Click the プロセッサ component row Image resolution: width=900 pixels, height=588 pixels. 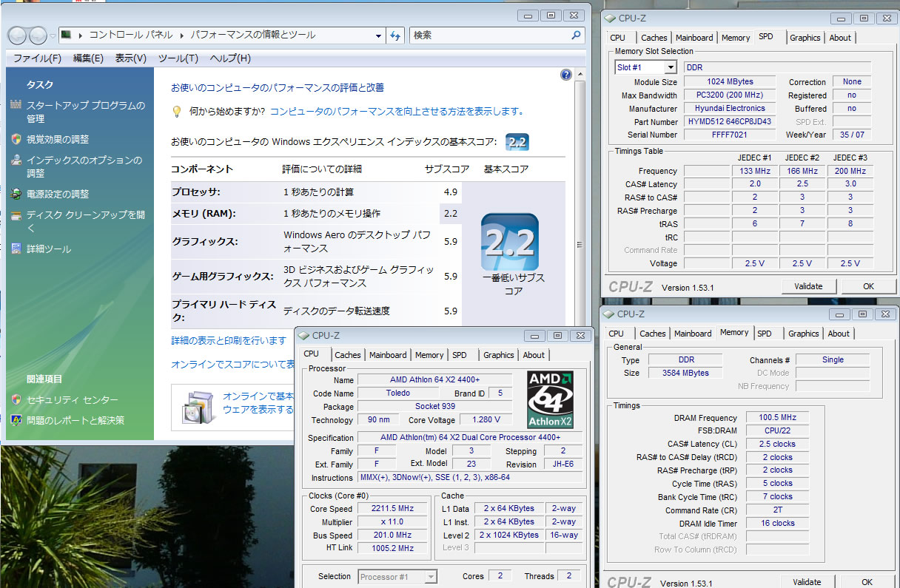(x=316, y=192)
